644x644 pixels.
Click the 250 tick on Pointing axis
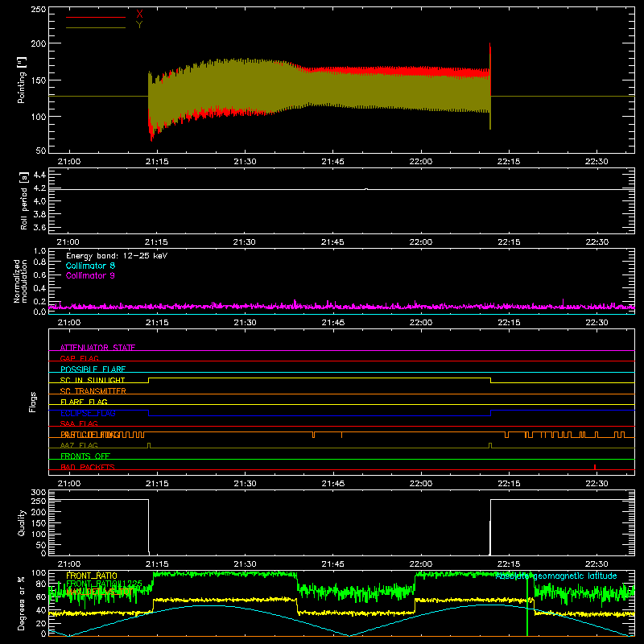click(38, 10)
